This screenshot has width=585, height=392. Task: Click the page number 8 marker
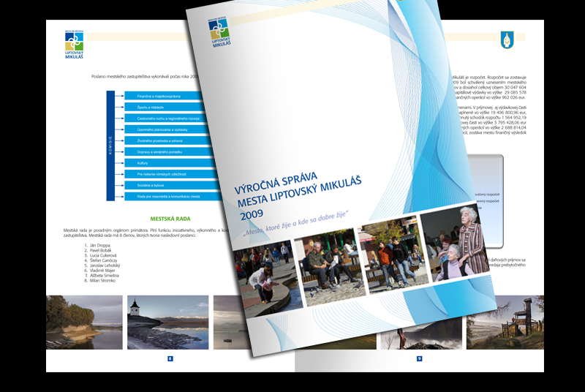[x=170, y=359]
